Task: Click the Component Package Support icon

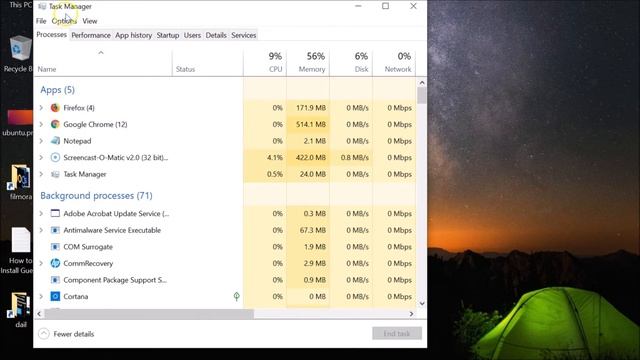Action: click(55, 280)
